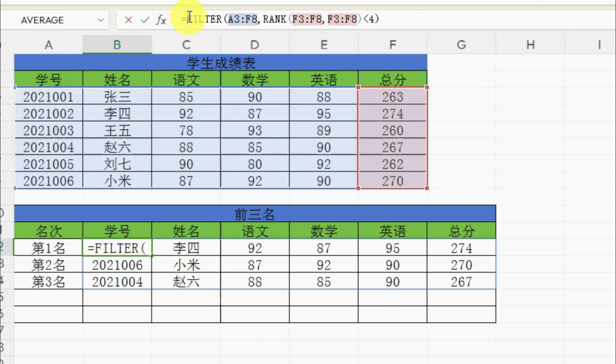This screenshot has width=616, height=364.
Task: Select column C header
Action: point(186,45)
